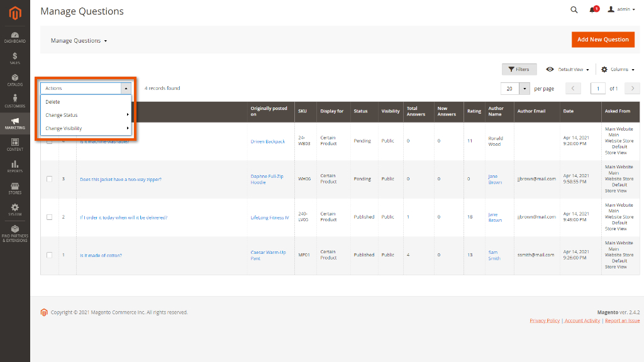This screenshot has width=644, height=362.
Task: Open the Marketing menu
Action: coord(15,124)
